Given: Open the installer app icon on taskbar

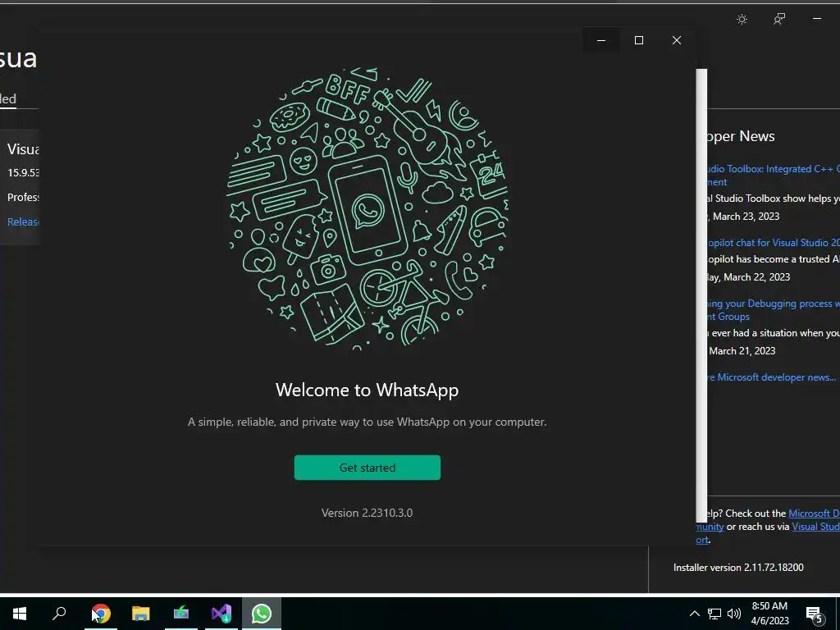Looking at the screenshot, I should 181,614.
